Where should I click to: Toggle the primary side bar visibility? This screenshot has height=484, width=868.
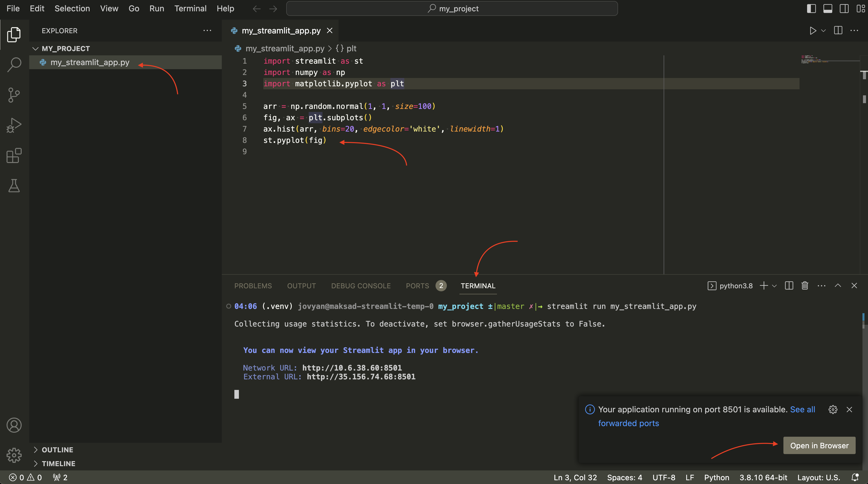point(811,8)
